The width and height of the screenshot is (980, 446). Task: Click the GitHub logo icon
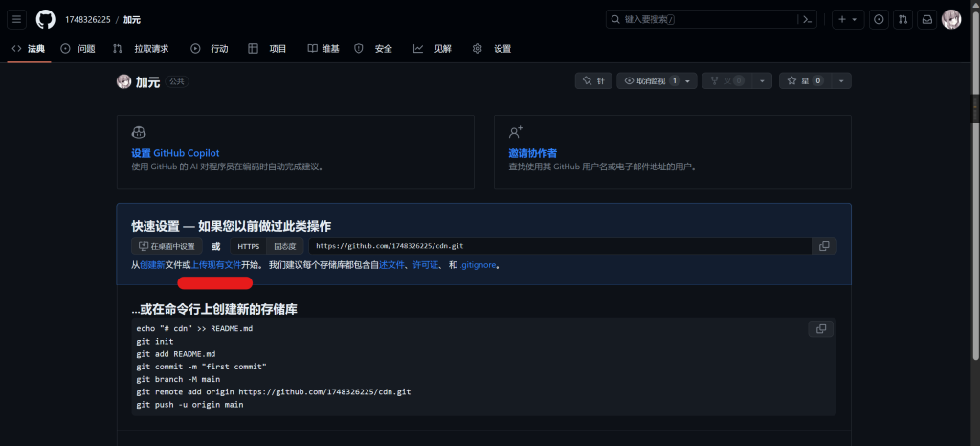coord(46,19)
